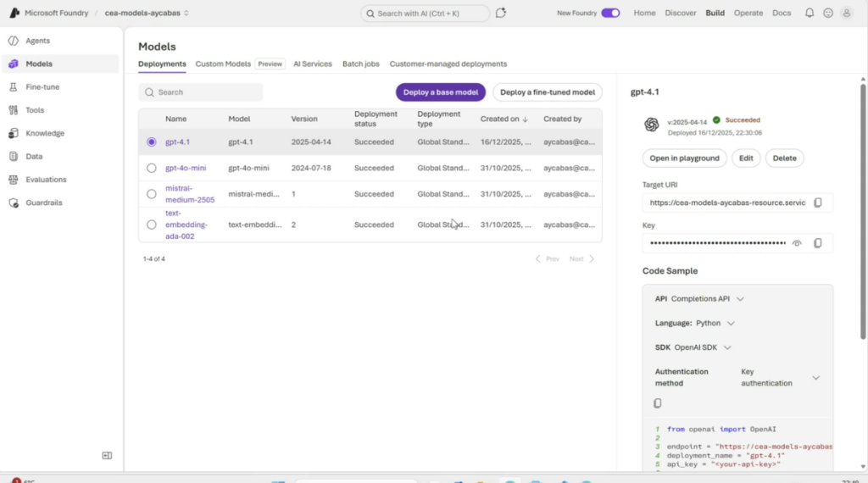Select the gpt-4o-mini radio button
Image resolution: width=868 pixels, height=483 pixels.
point(152,169)
